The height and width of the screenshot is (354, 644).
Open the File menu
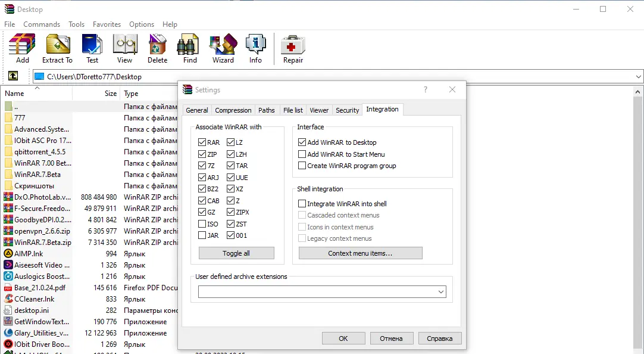tap(10, 24)
